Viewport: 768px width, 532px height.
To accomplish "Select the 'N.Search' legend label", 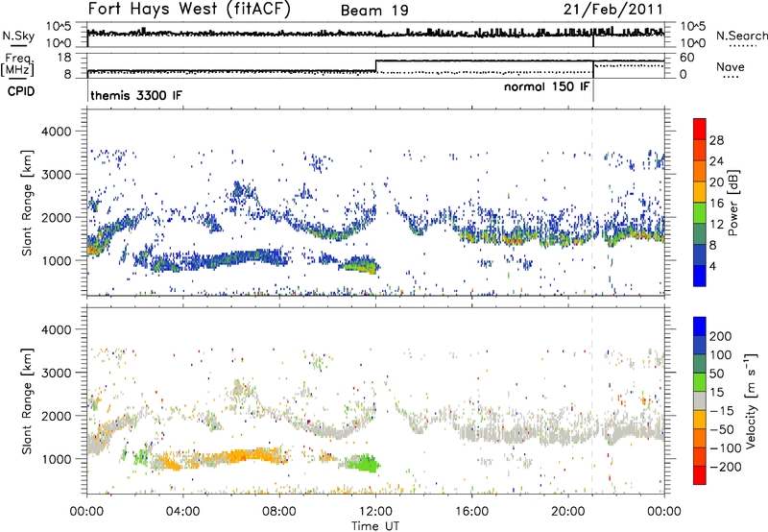I will point(741,36).
